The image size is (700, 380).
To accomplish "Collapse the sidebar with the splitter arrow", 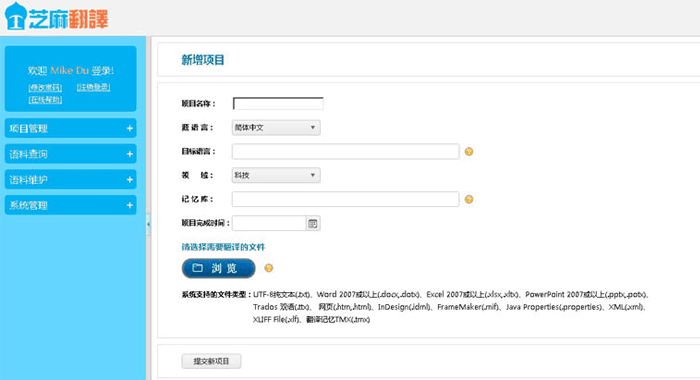I will (149, 224).
